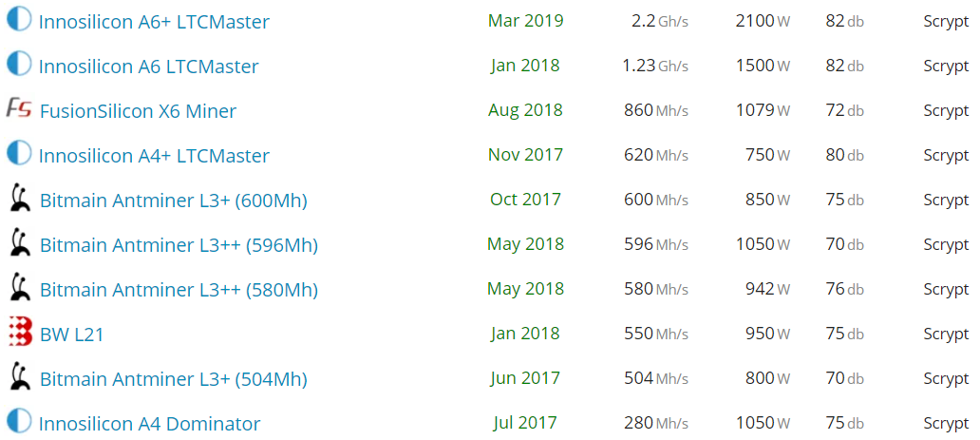Open the Innosilicon A4 Dominator link
The image size is (980, 440).
(149, 424)
